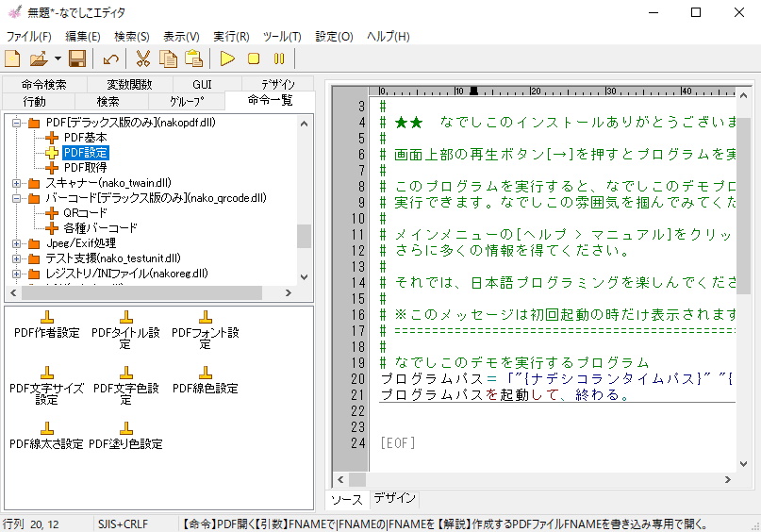Select the 各種バーコード tree item
The height and width of the screenshot is (532, 761).
click(101, 227)
